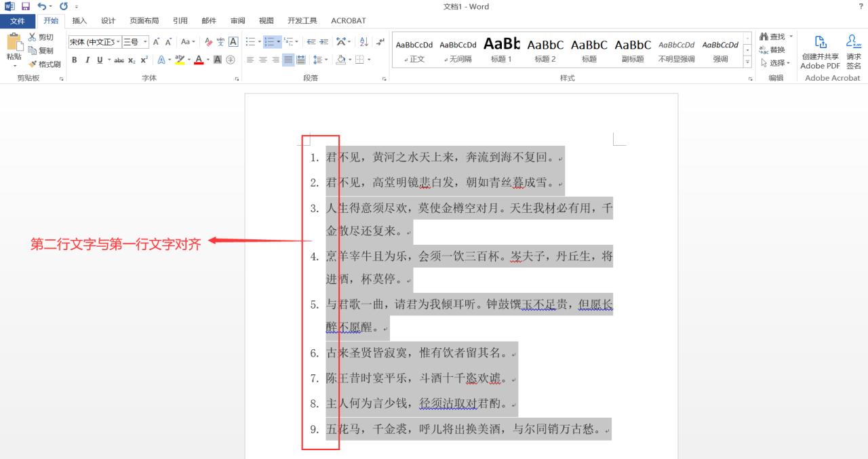Open font size (三号) dropdown
The image size is (868, 459).
pyautogui.click(x=145, y=42)
